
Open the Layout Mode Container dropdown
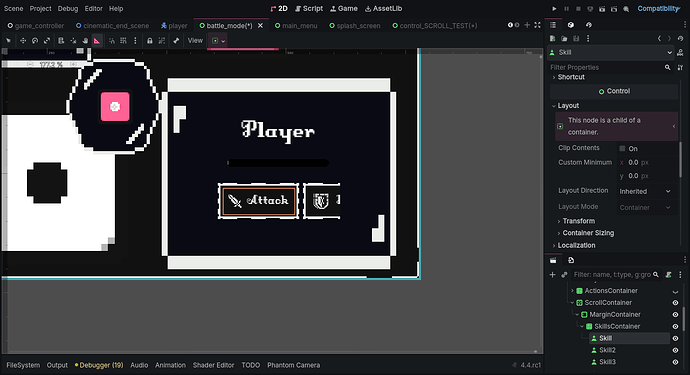[645, 207]
